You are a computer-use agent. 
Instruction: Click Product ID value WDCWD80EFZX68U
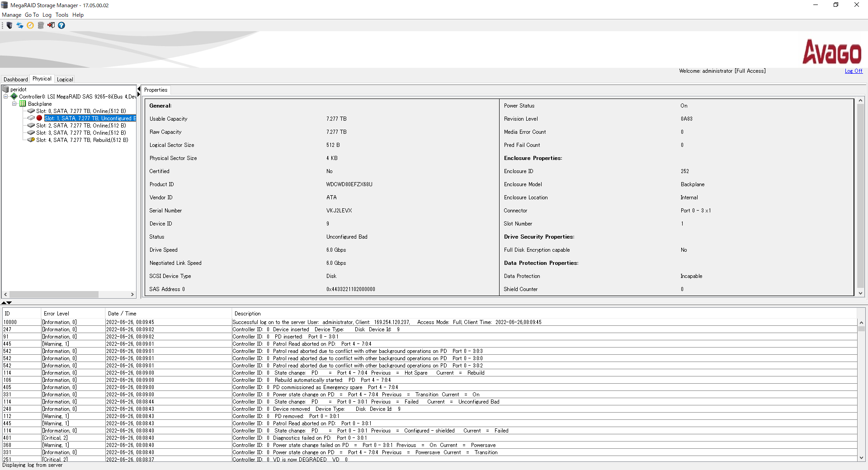point(349,184)
